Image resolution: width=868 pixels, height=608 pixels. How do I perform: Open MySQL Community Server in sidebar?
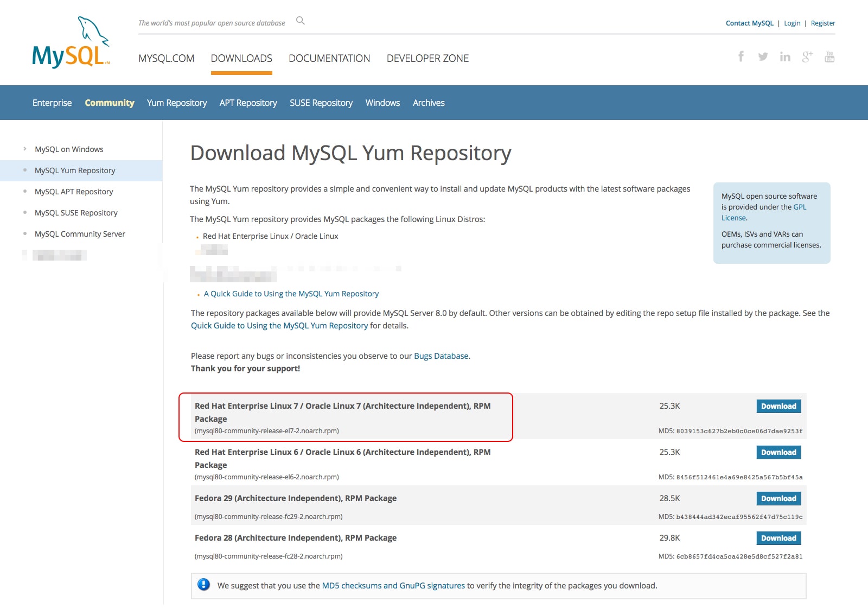coord(80,234)
